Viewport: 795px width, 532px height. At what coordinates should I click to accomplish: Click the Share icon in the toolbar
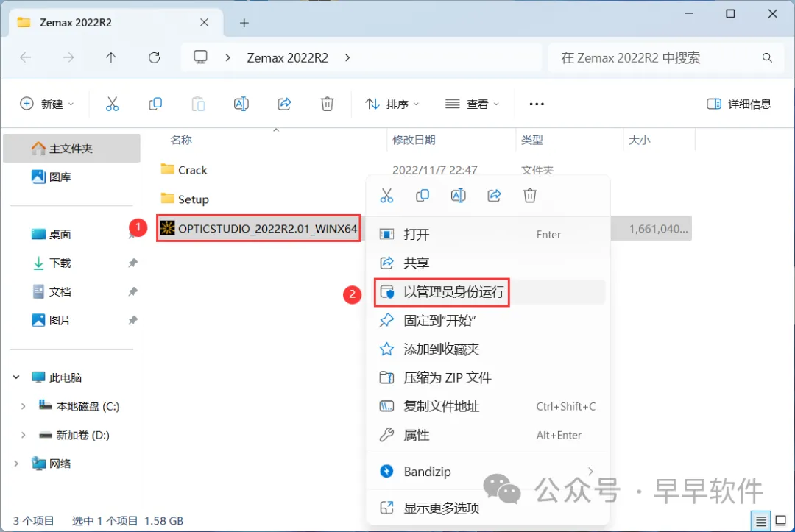pos(284,104)
